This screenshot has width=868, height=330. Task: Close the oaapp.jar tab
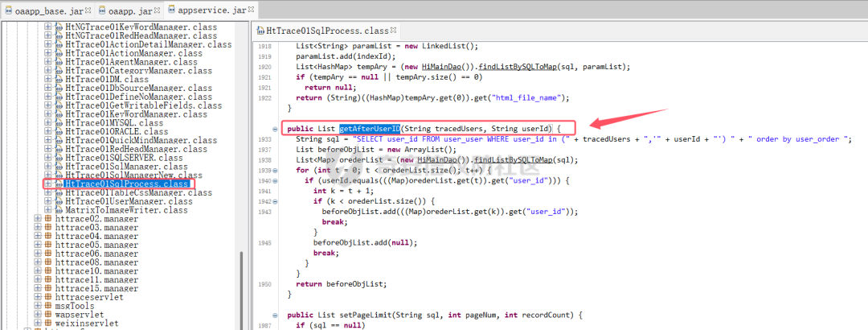pyautogui.click(x=158, y=10)
